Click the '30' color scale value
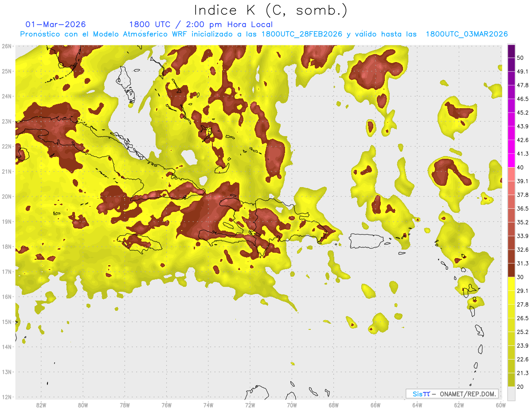This screenshot has width=532, height=411. (520, 278)
